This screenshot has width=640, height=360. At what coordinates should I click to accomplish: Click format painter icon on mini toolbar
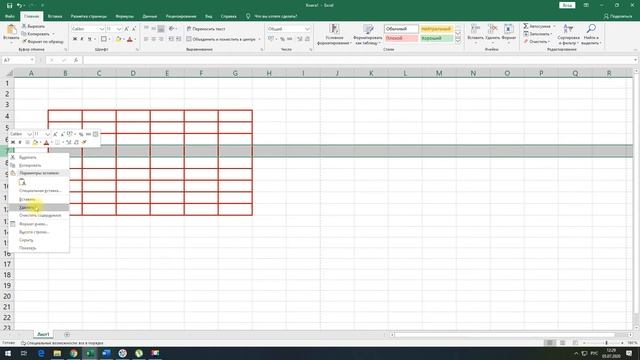[x=84, y=142]
